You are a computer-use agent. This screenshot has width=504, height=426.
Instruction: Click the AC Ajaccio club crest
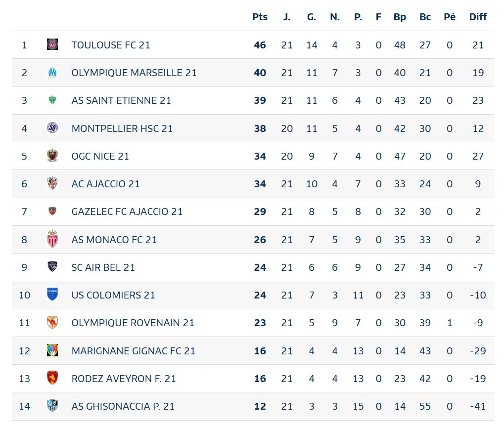52,183
